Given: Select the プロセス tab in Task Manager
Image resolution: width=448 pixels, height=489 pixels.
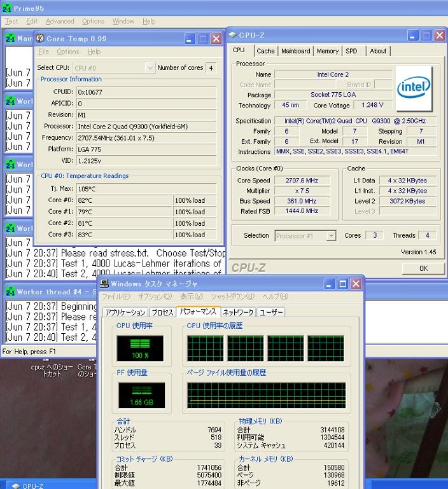Looking at the screenshot, I should [162, 312].
